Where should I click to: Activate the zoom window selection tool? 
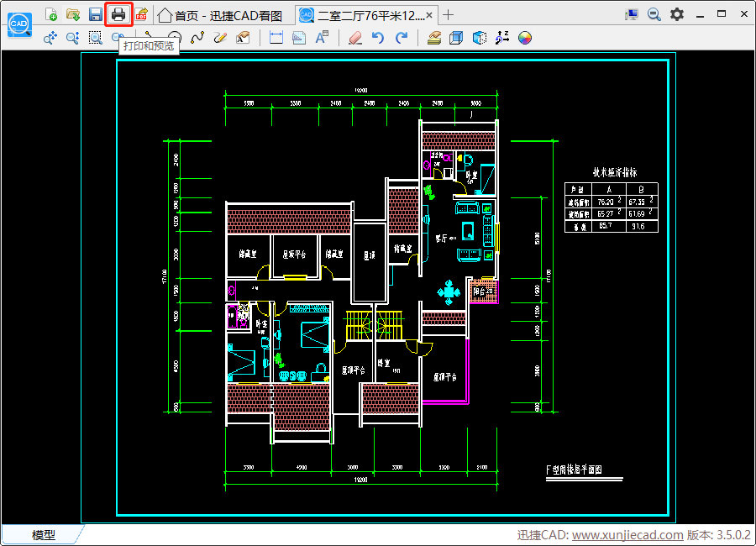(95, 37)
